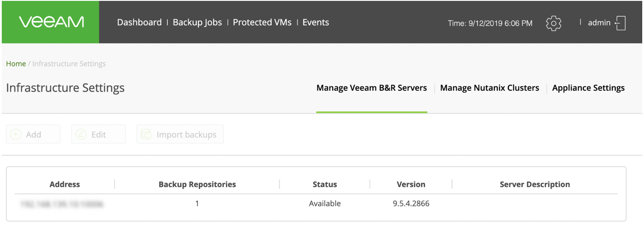Click the Add button label
The image size is (644, 231).
click(x=34, y=135)
